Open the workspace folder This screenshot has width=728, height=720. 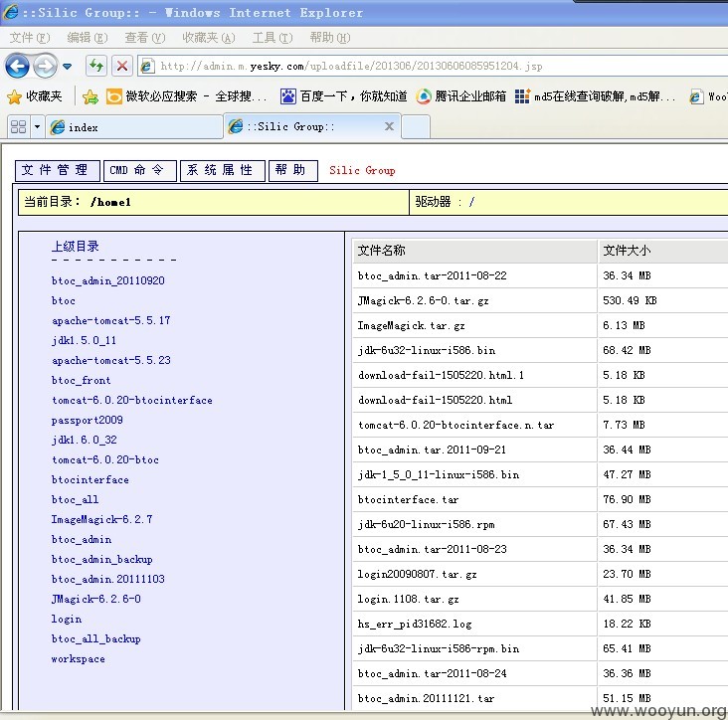[x=78, y=658]
